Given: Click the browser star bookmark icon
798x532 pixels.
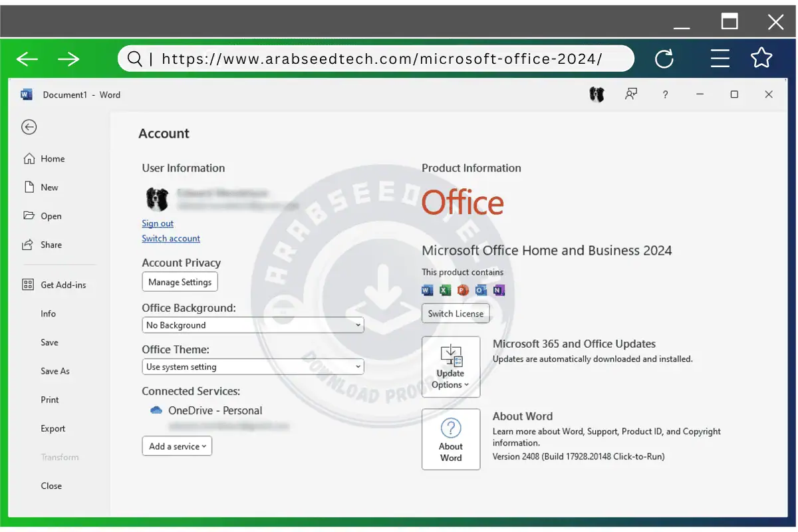Looking at the screenshot, I should click(761, 59).
